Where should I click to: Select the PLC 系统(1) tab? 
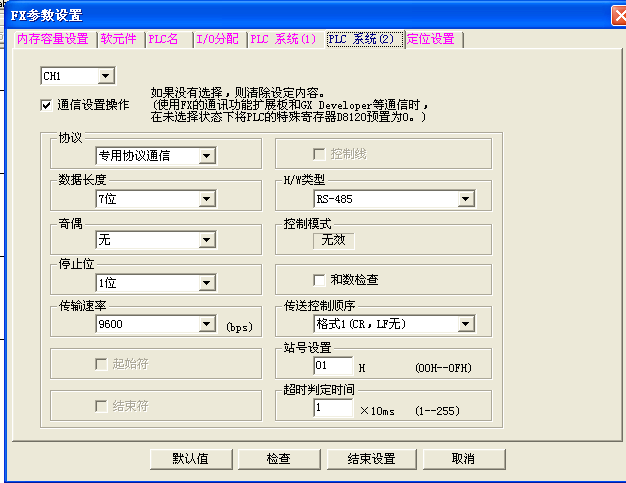point(284,39)
